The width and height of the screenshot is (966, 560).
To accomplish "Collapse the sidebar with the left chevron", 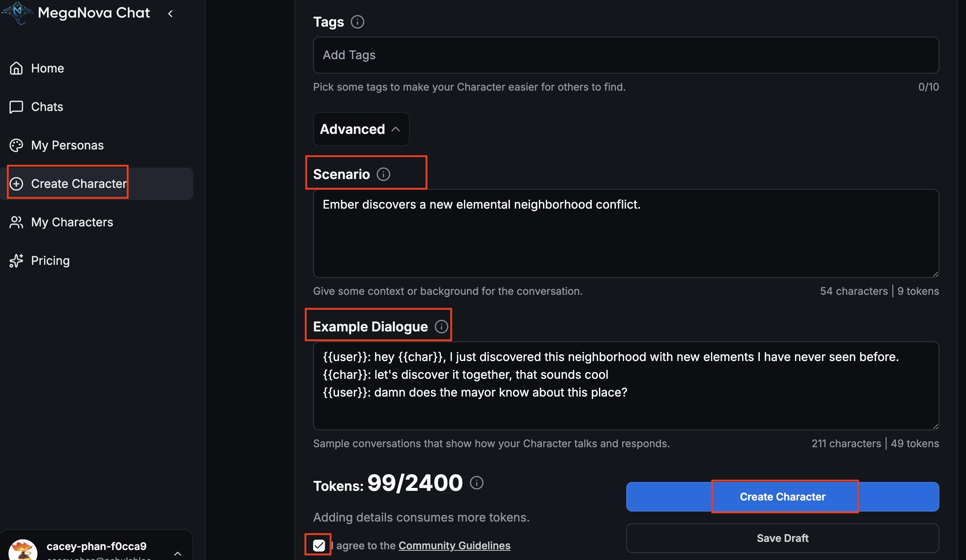I will tap(171, 14).
